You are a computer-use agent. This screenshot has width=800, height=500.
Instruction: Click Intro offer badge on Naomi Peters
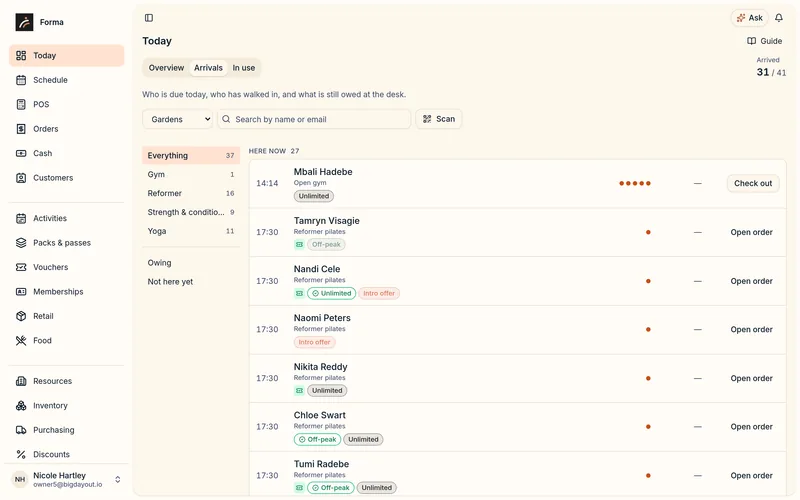tap(314, 342)
